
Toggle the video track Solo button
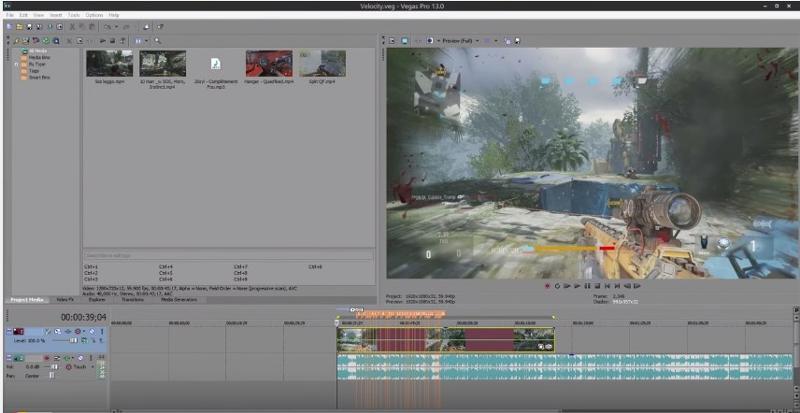point(101,332)
